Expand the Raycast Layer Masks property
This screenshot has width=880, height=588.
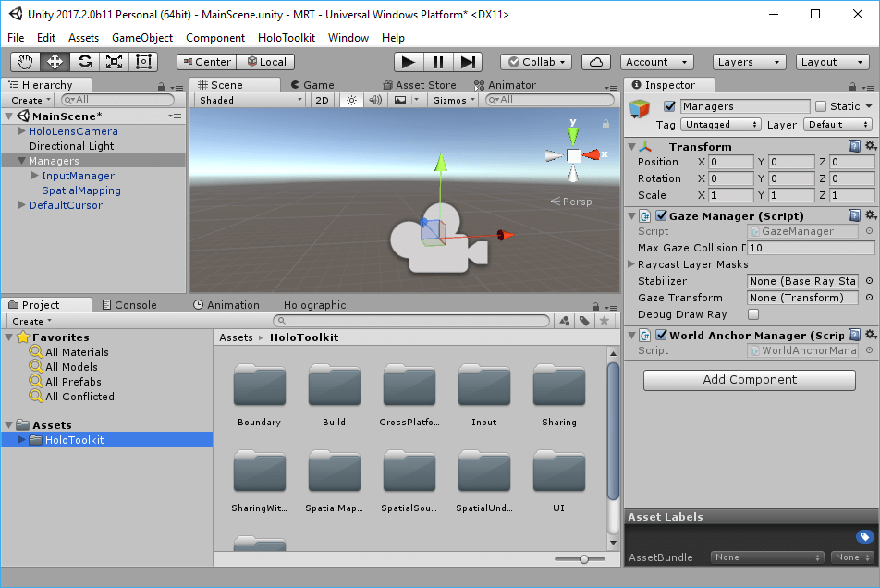point(630,263)
